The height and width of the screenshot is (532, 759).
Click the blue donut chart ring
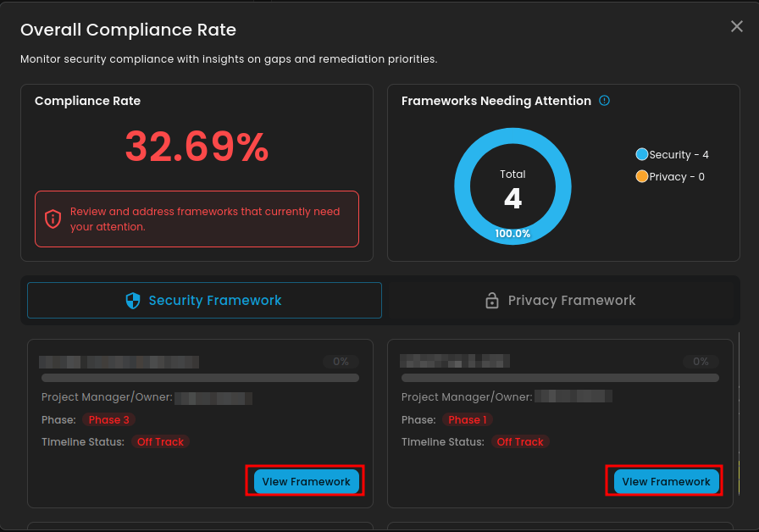463,186
